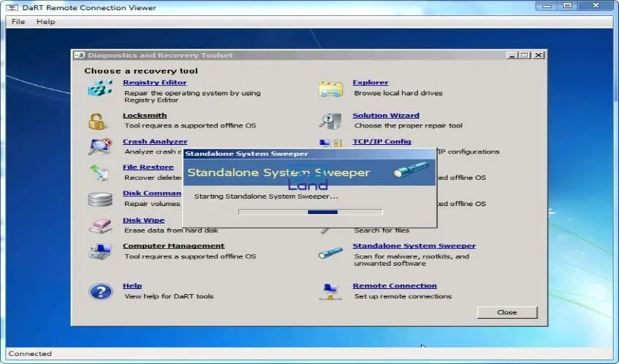Image resolution: width=619 pixels, height=364 pixels.
Task: Click the 'Choose a recovery tool' heading
Action: tap(141, 71)
